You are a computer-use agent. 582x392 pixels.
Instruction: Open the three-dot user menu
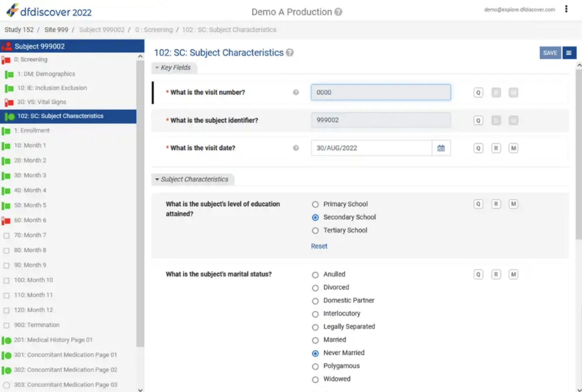click(x=566, y=9)
